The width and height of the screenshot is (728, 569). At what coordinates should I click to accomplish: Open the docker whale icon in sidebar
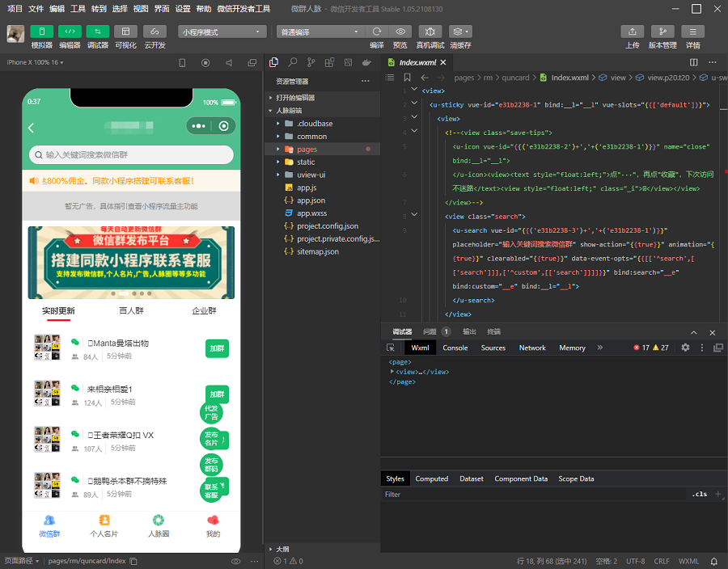366,62
